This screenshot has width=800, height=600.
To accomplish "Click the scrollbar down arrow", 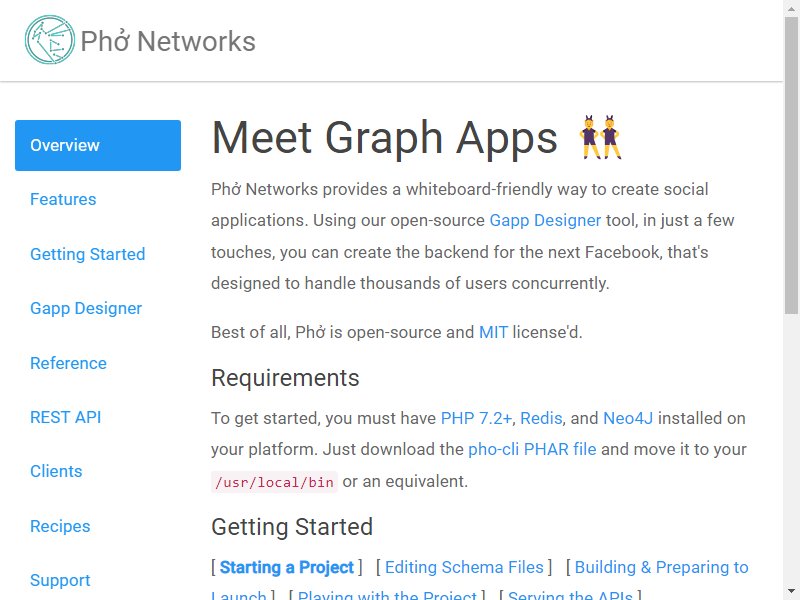I will point(791,592).
